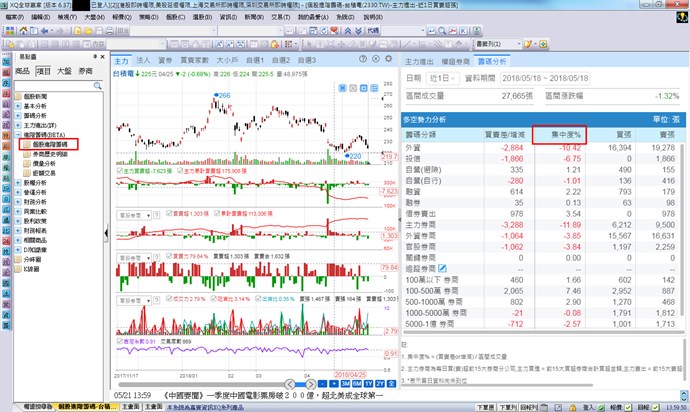Open the 近1日 date dropdown
Image resolution: width=690 pixels, height=412 pixels.
coord(443,78)
